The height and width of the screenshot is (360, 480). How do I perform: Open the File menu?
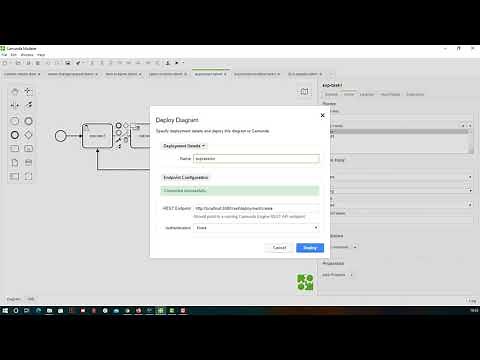(4, 55)
